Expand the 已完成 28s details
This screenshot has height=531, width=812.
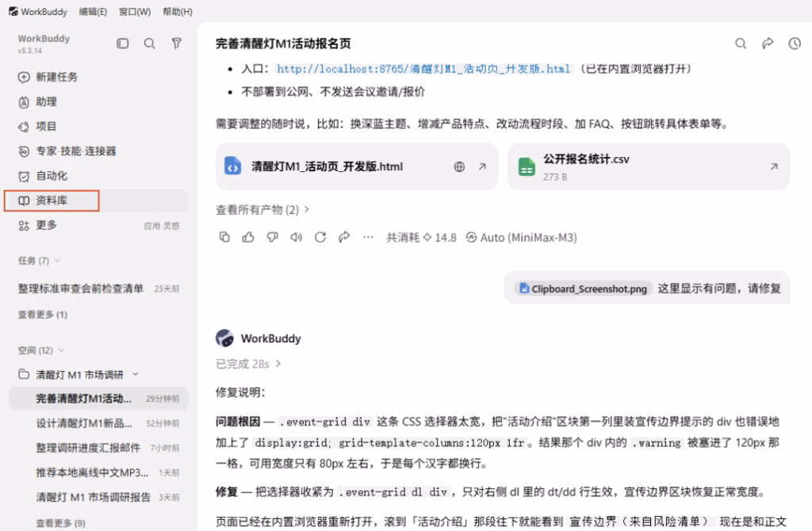click(x=248, y=364)
